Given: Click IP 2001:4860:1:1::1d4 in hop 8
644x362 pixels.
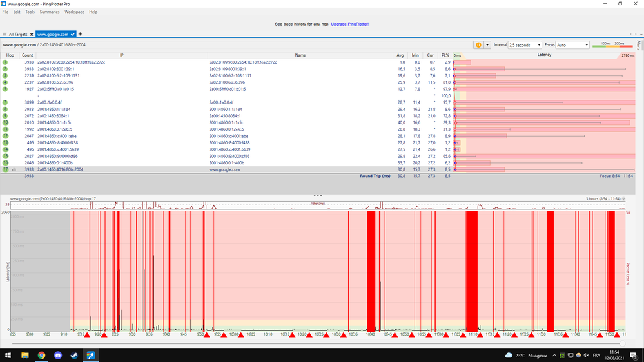Looking at the screenshot, I should pos(54,109).
